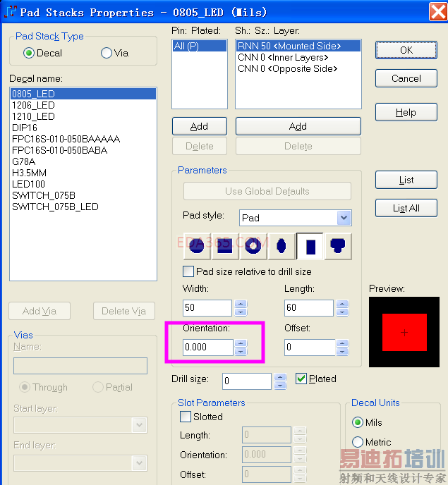
Task: Select the square pad shape icon
Action: point(225,246)
